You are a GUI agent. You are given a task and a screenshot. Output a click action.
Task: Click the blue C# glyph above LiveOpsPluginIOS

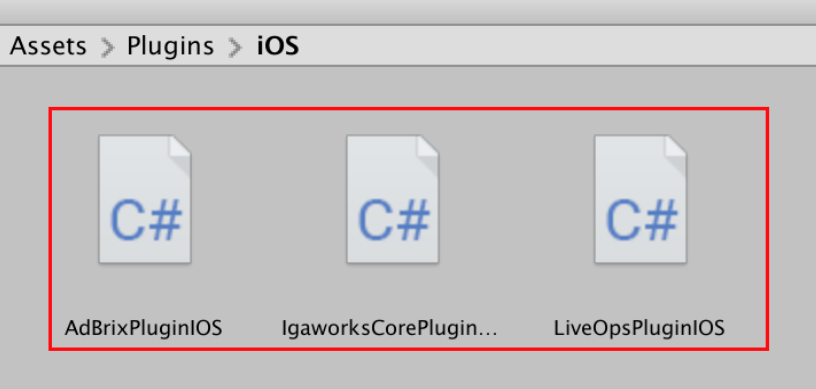click(642, 220)
